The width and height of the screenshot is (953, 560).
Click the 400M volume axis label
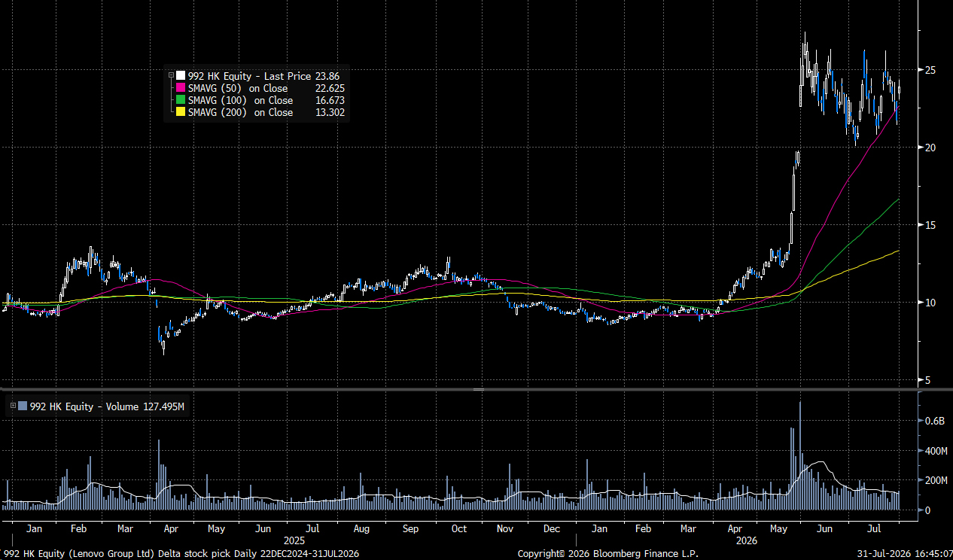pyautogui.click(x=936, y=451)
